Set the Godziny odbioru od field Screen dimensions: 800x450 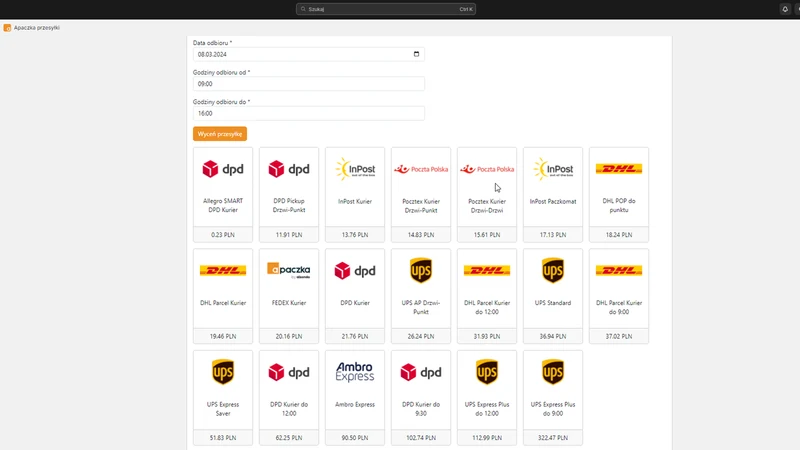[309, 84]
